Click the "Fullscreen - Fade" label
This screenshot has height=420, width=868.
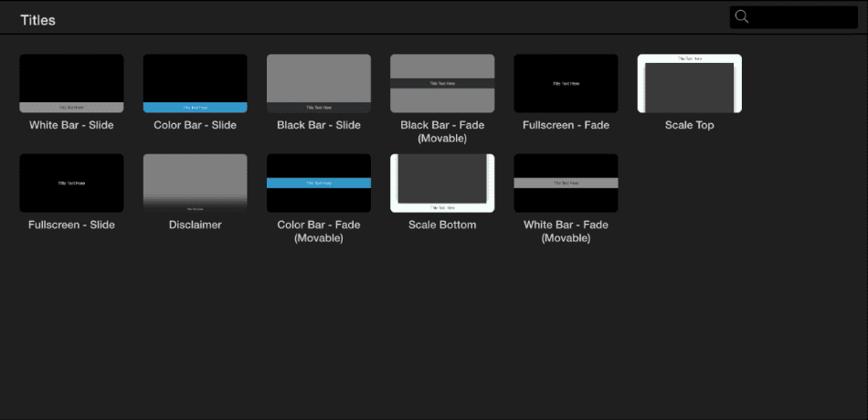click(566, 125)
